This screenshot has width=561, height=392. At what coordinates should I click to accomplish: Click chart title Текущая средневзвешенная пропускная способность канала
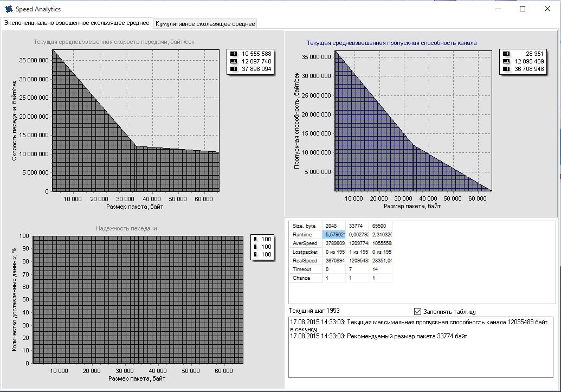tap(391, 43)
